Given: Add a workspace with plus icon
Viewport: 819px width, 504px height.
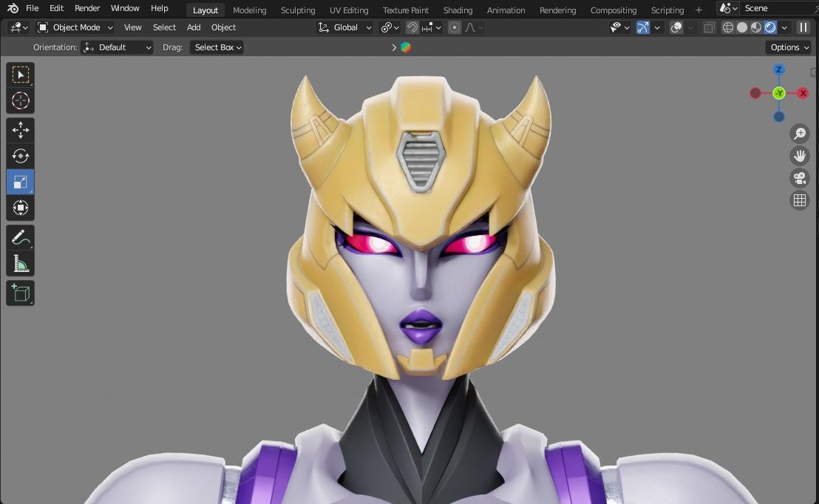Looking at the screenshot, I should pyautogui.click(x=699, y=10).
